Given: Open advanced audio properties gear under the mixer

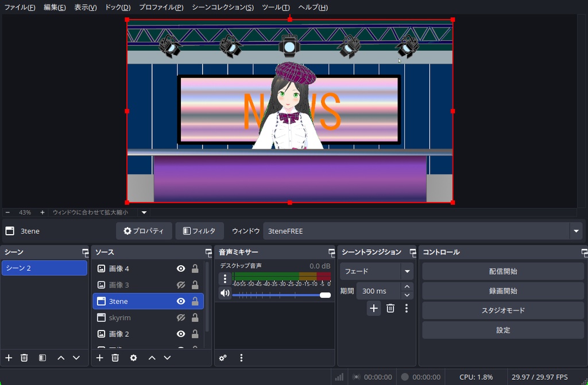Looking at the screenshot, I should point(223,357).
